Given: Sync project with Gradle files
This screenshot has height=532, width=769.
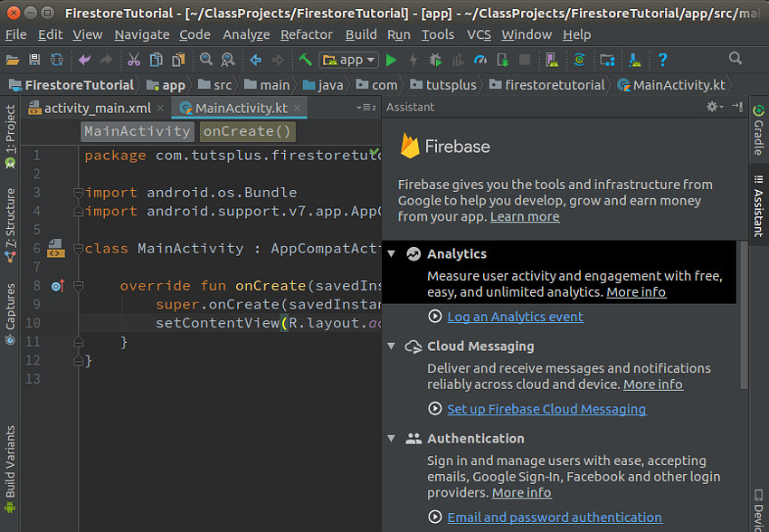Looking at the screenshot, I should 579,62.
